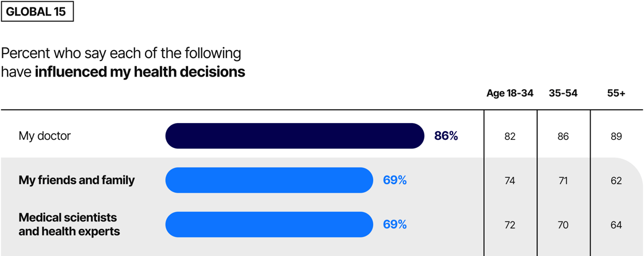The width and height of the screenshot is (644, 256).
Task: Select the dark navy My doctor bar
Action: [295, 136]
